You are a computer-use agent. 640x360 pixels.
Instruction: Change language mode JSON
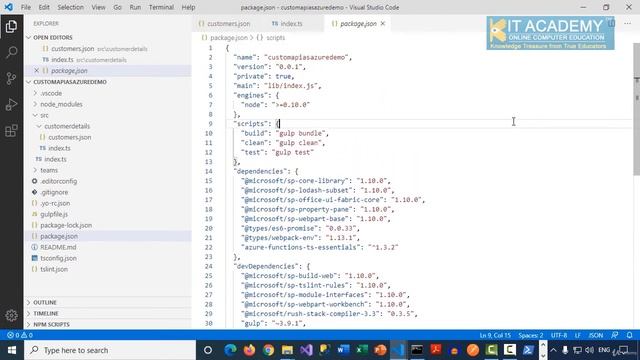tap(596, 335)
